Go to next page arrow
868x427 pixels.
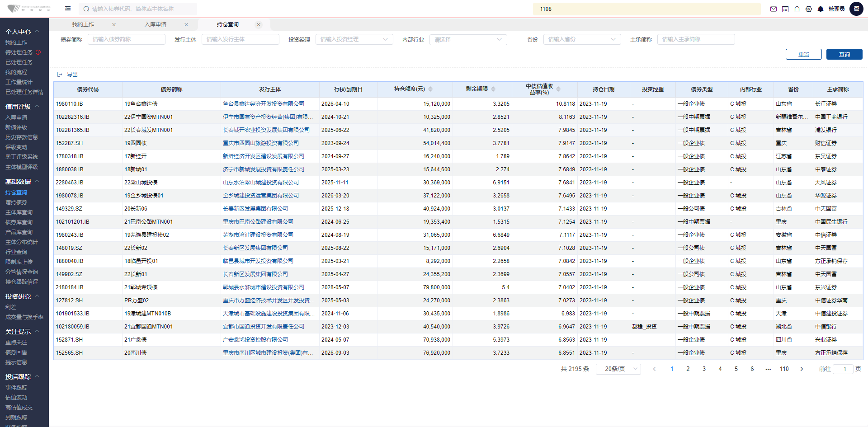pos(802,369)
